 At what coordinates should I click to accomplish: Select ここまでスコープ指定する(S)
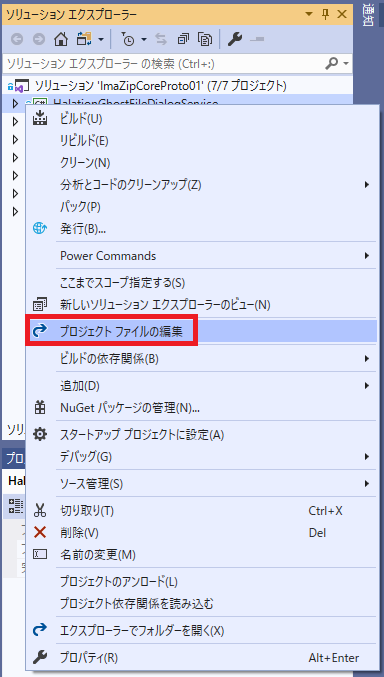(201, 283)
